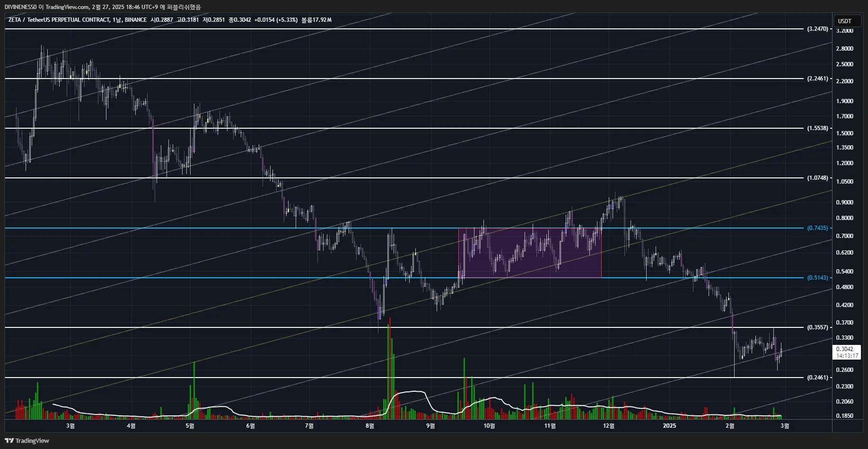Click the 2월 label on time axis
The width and height of the screenshot is (868, 449).
point(730,426)
